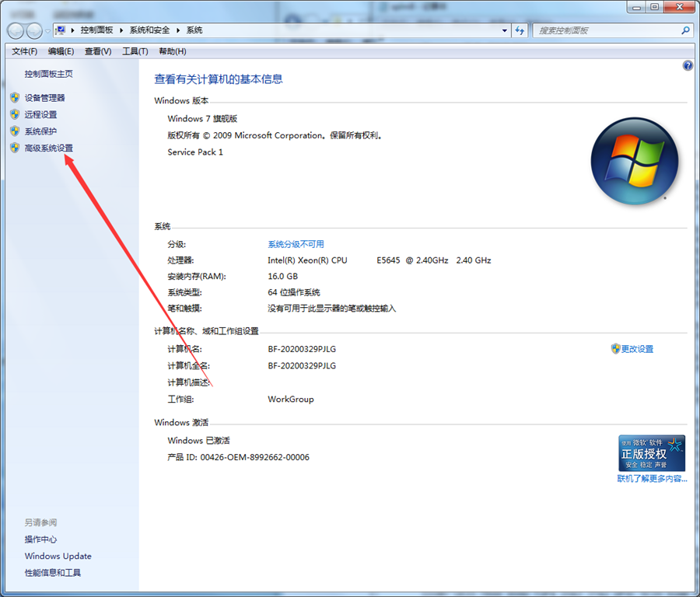The width and height of the screenshot is (700, 597).
Task: Click shield icon beside 设备管理器
Action: tap(15, 97)
